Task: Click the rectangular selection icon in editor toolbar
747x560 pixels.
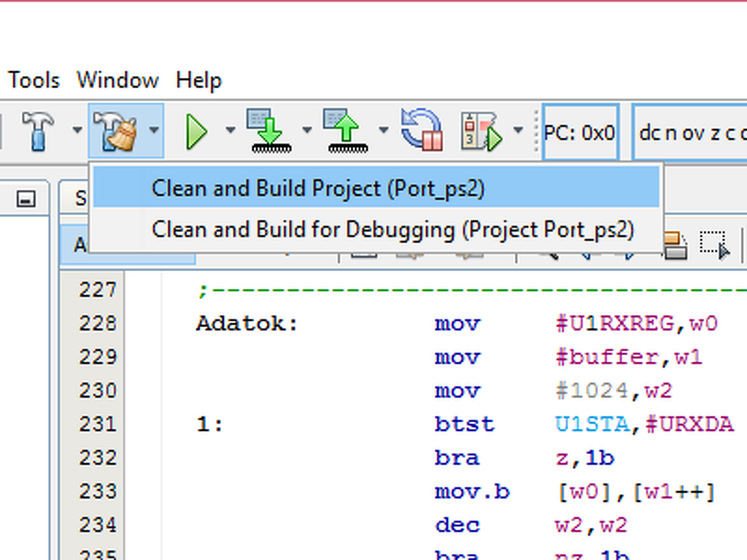Action: (x=714, y=245)
